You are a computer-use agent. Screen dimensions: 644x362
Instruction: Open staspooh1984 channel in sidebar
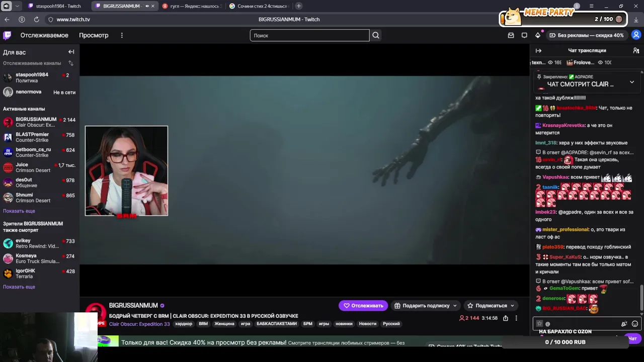click(39, 77)
